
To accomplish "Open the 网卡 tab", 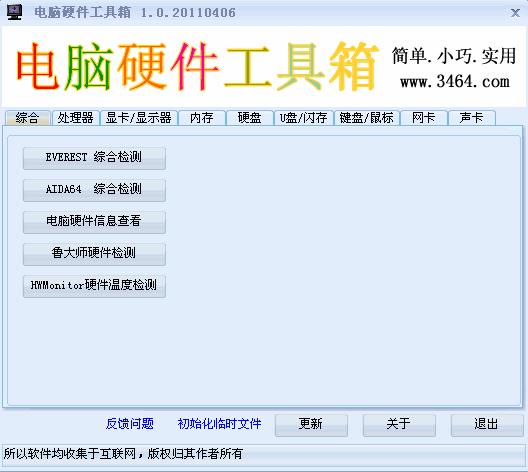I will [x=424, y=118].
